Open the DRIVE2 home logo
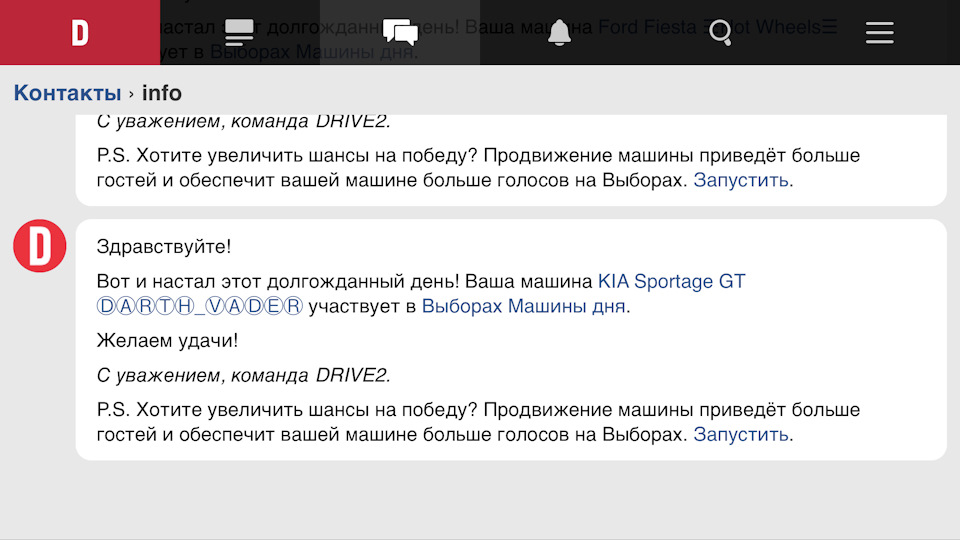 pos(80,32)
